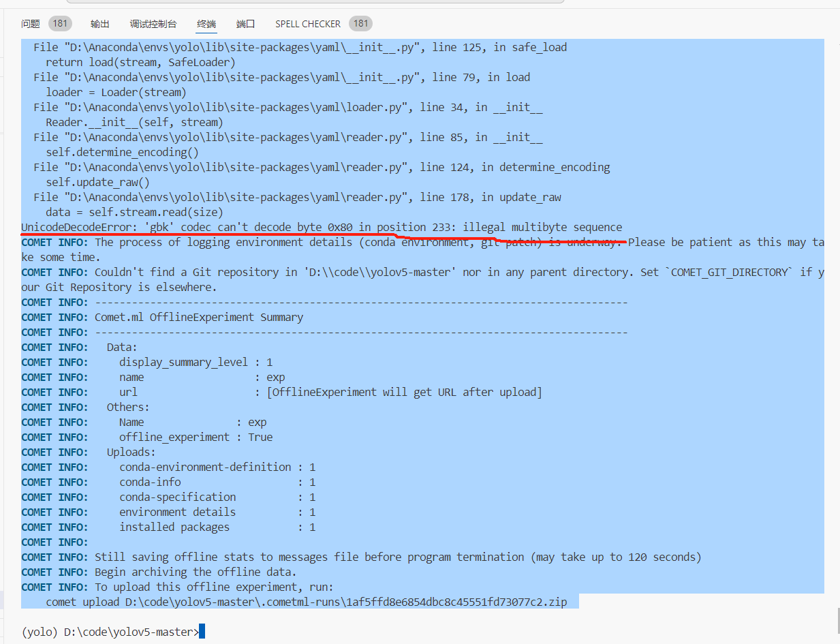840x644 pixels.
Task: Switch to the 端口 tab
Action: tap(246, 24)
